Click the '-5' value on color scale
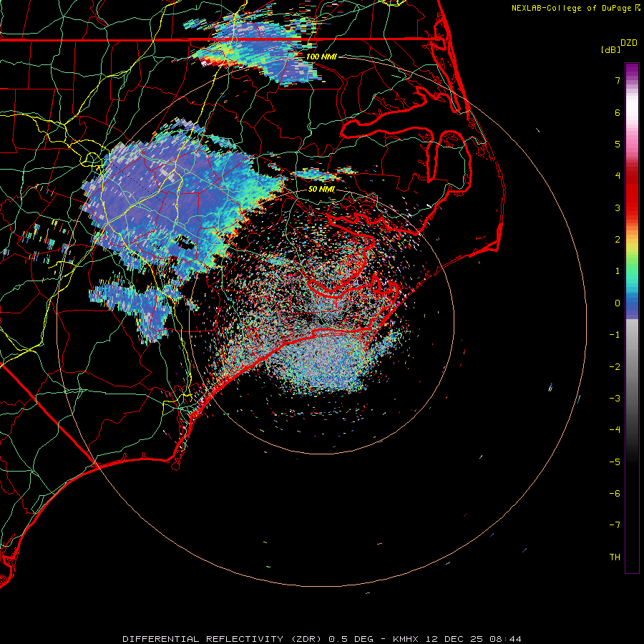This screenshot has height=644, width=644. pos(615,462)
